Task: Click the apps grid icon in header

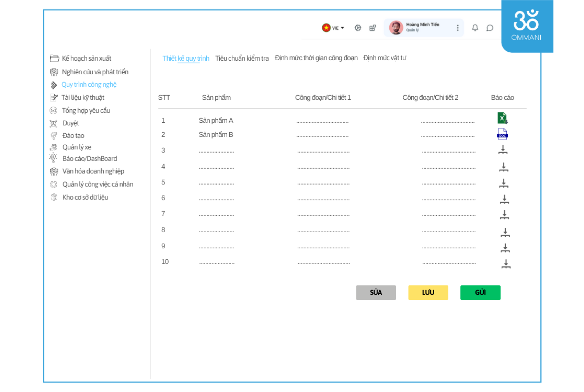Action: click(373, 28)
